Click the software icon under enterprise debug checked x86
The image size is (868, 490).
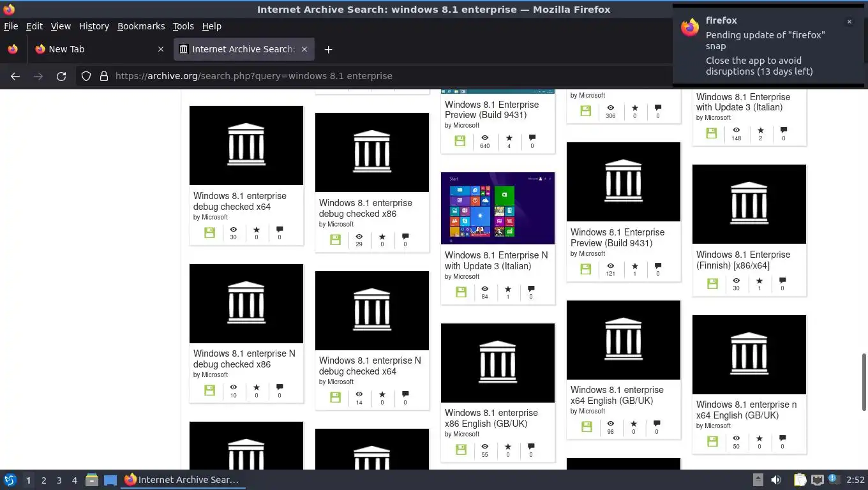tap(335, 240)
